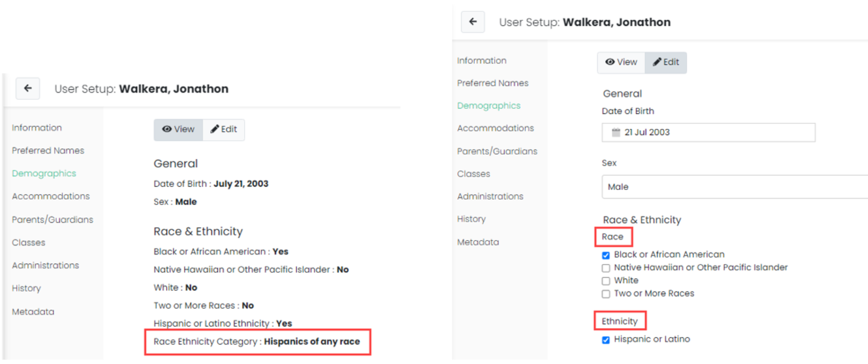
Task: Click the Date of Birth field 21 Jul 2003
Action: [x=708, y=133]
